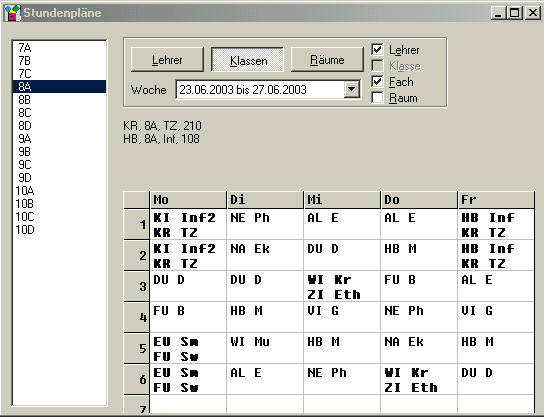Pick class 9C from the list
The height and width of the screenshot is (417, 544).
tap(59, 164)
